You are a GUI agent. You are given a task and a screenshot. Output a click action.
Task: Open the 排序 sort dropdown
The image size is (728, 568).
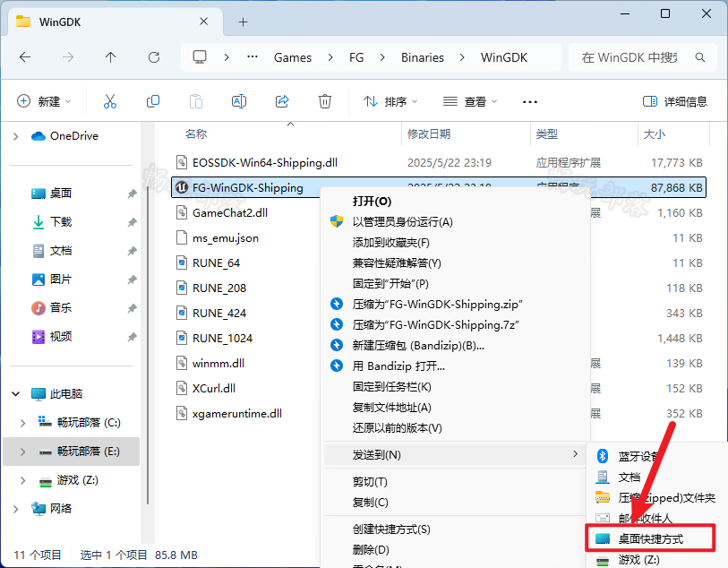[390, 101]
